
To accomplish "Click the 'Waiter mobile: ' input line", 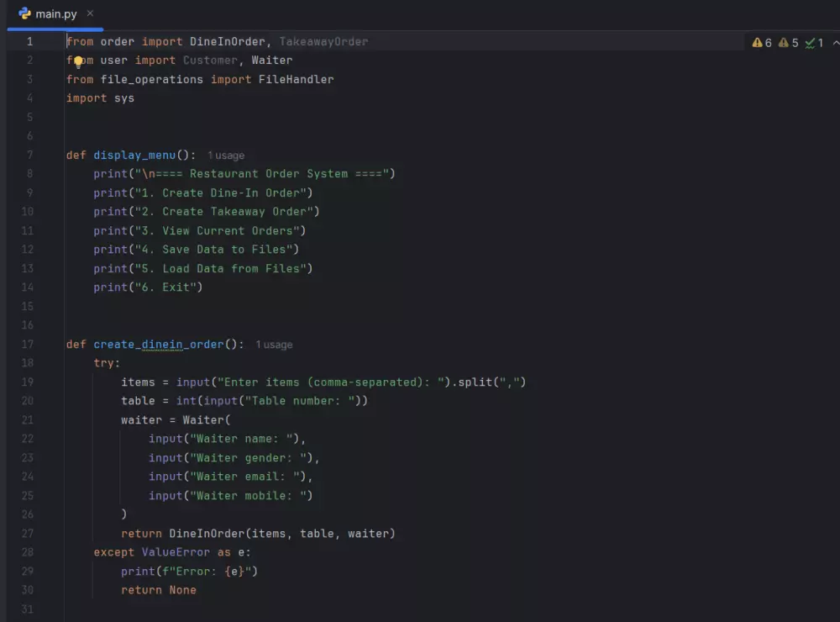I will [230, 496].
